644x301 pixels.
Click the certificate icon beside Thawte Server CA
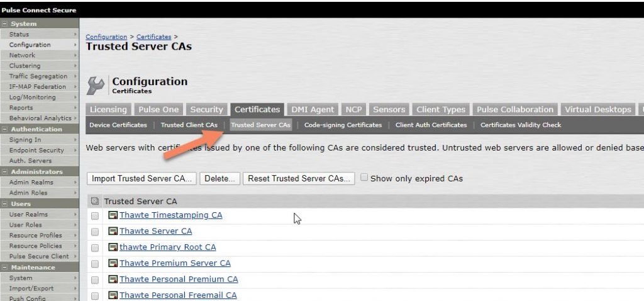[113, 231]
